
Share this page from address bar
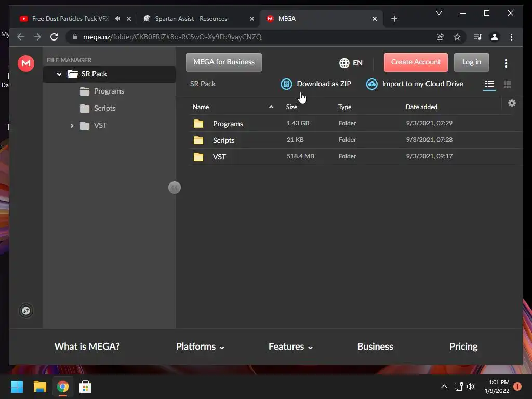pos(441,37)
